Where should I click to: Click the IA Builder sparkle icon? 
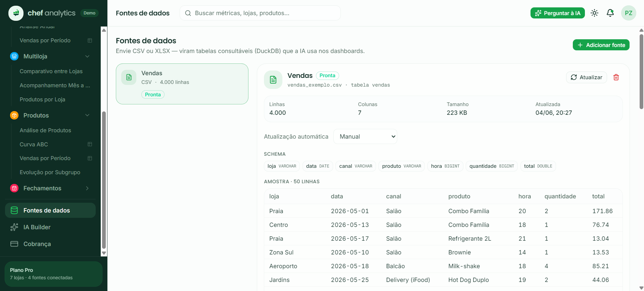14,227
